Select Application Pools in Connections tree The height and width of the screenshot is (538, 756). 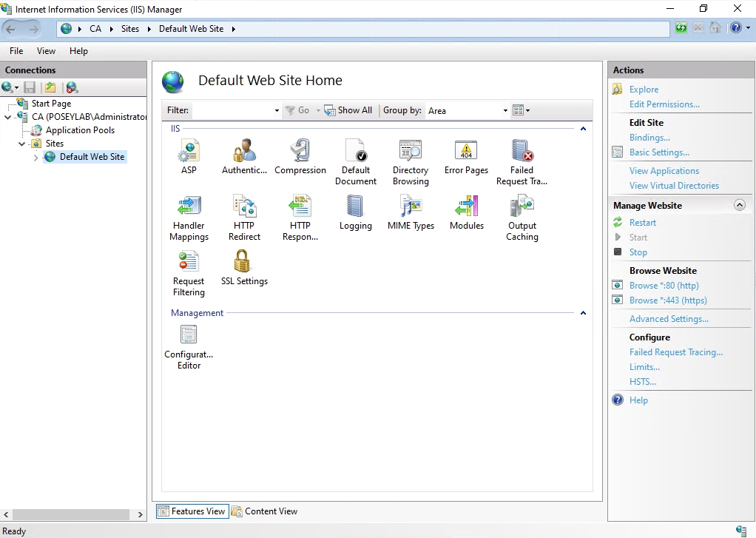coord(80,130)
